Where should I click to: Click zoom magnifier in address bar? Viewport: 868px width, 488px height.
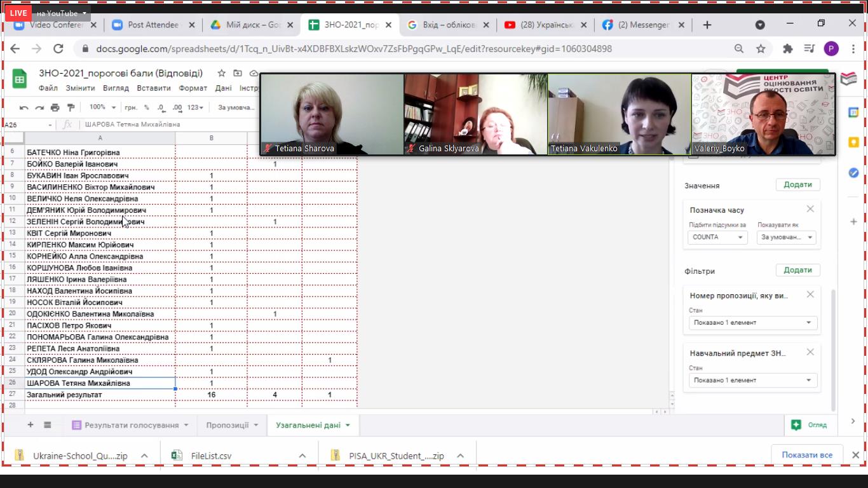pyautogui.click(x=739, y=48)
